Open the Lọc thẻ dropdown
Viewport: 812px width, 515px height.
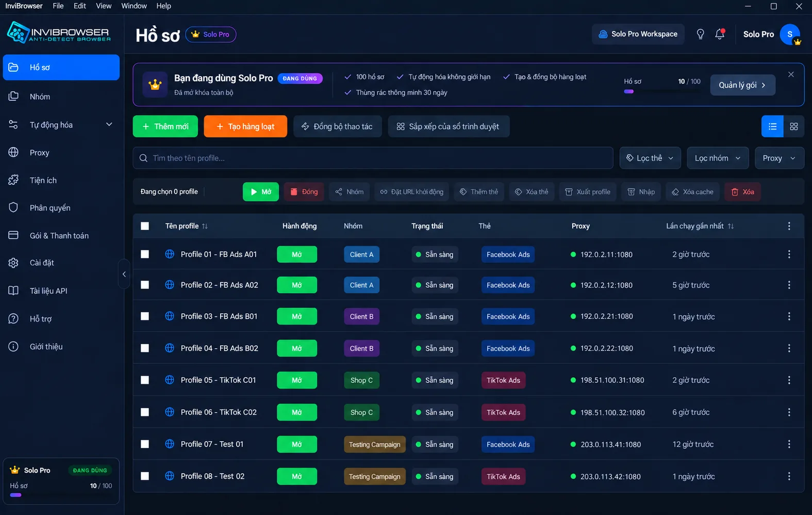click(650, 158)
